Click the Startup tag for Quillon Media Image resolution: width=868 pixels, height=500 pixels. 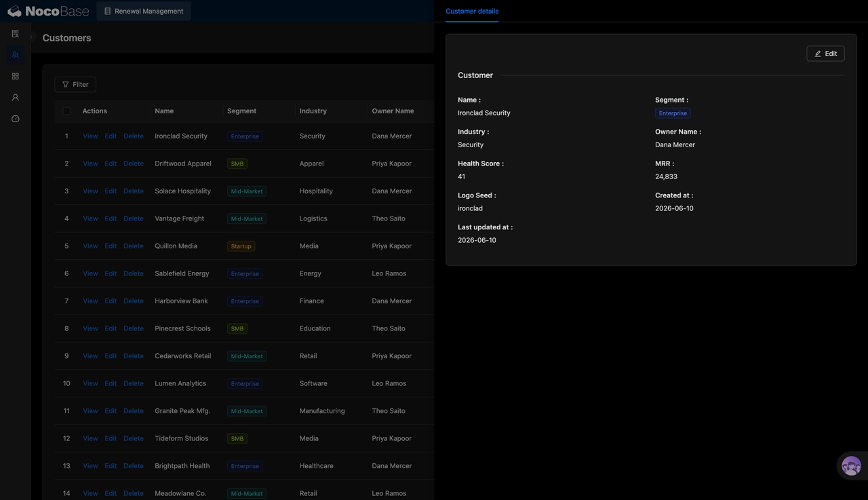point(241,246)
